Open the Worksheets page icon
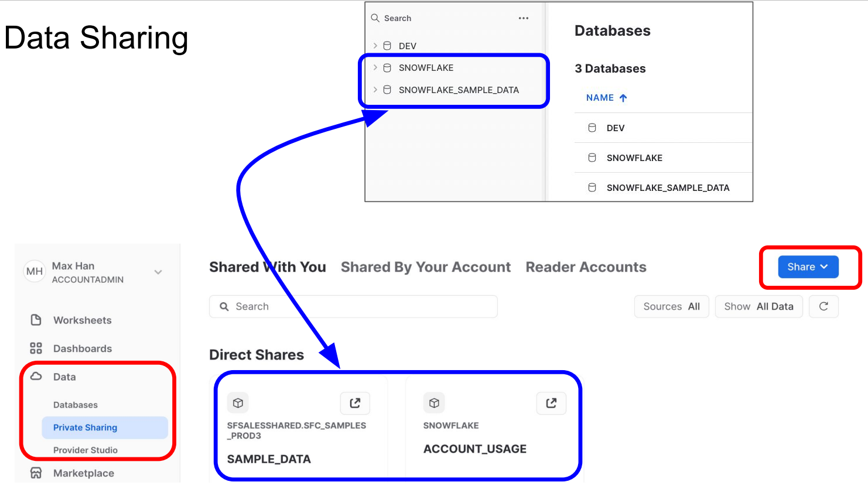This screenshot has height=489, width=868. (36, 320)
